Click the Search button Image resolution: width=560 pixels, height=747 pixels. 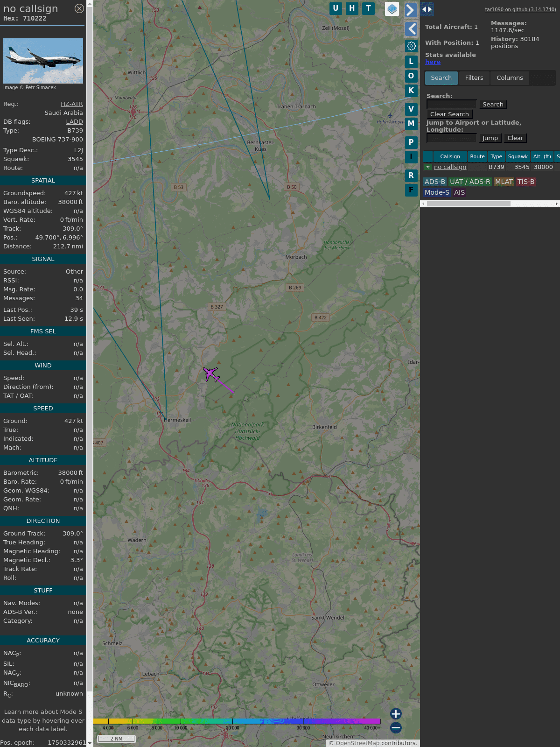[x=493, y=105]
